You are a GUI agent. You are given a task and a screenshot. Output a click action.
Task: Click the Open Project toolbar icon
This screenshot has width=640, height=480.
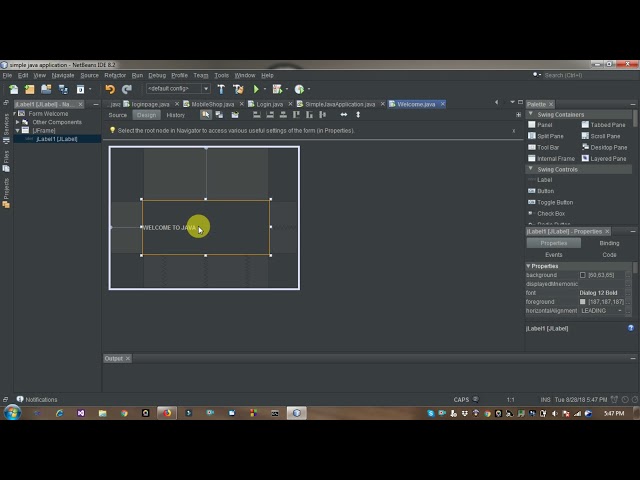tap(46, 89)
